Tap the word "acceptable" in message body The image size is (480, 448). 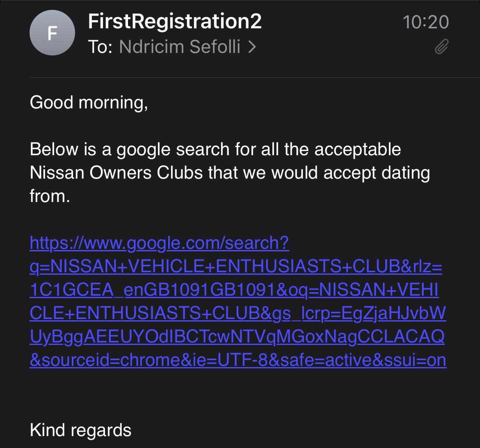357,149
